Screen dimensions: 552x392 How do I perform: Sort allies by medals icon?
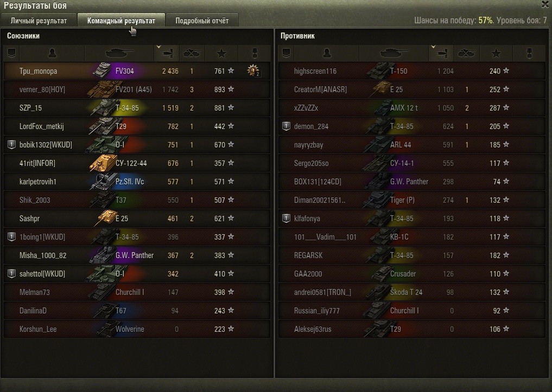255,54
